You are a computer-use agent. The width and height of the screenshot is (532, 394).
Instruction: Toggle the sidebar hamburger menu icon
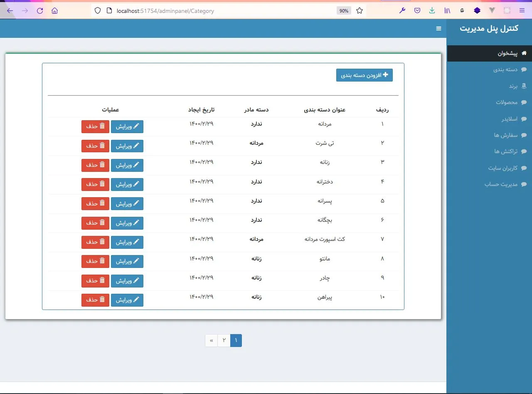(x=438, y=28)
